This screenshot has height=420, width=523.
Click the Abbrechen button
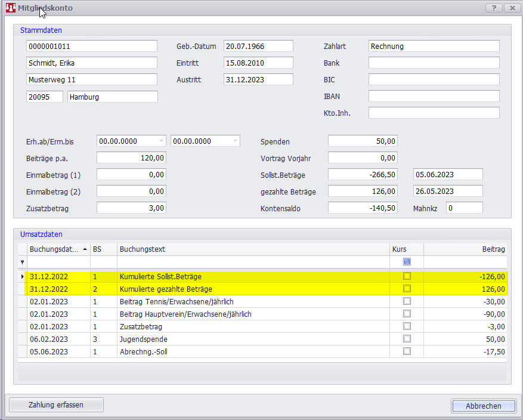point(484,406)
